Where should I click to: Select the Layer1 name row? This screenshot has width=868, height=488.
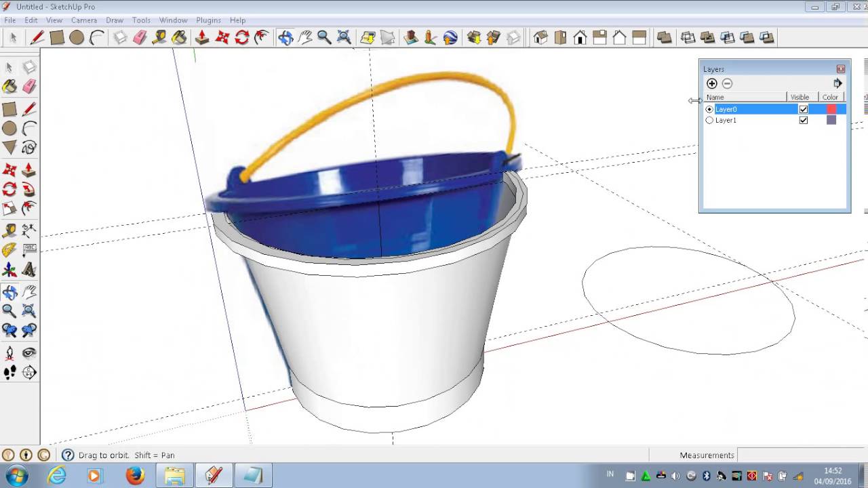(726, 120)
